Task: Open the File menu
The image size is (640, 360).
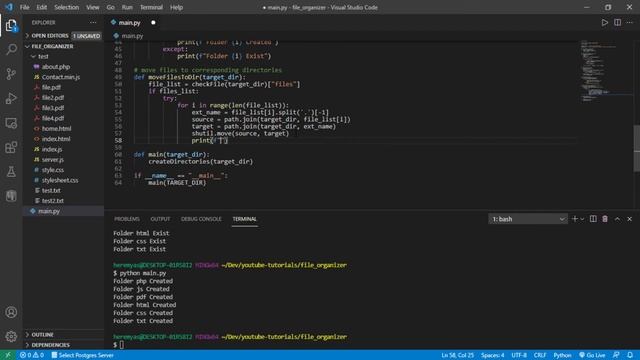Action: (24, 7)
